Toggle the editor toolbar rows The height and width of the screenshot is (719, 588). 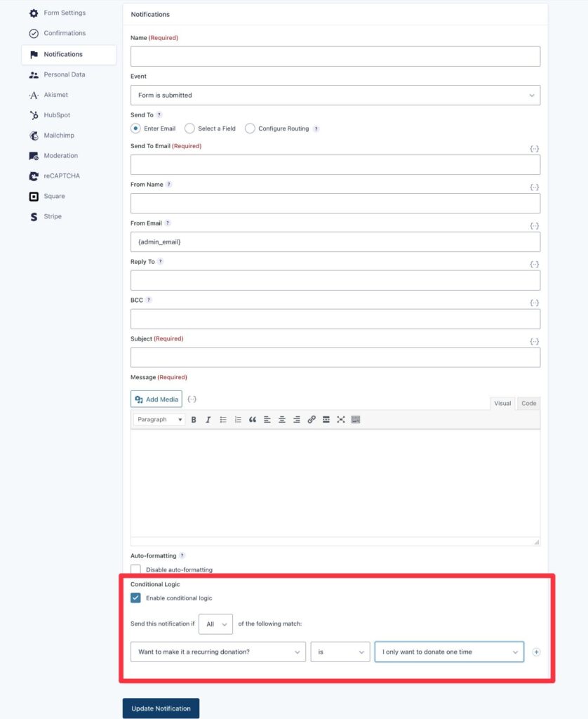tap(356, 420)
